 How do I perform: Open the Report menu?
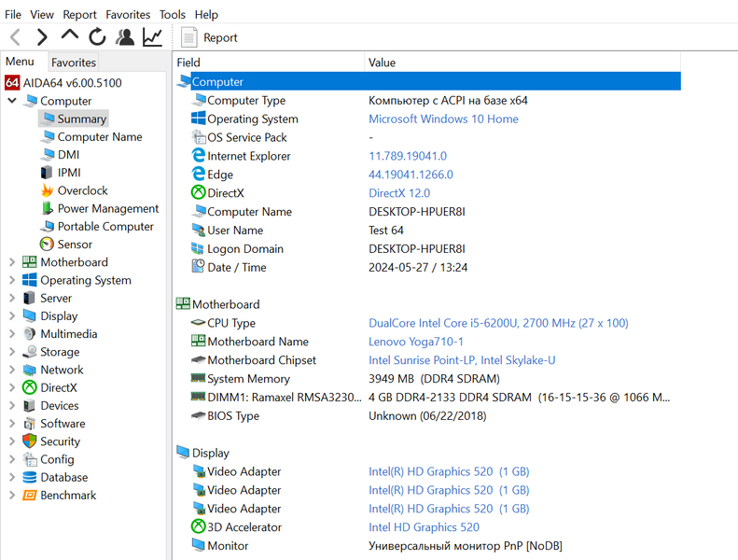coord(79,15)
